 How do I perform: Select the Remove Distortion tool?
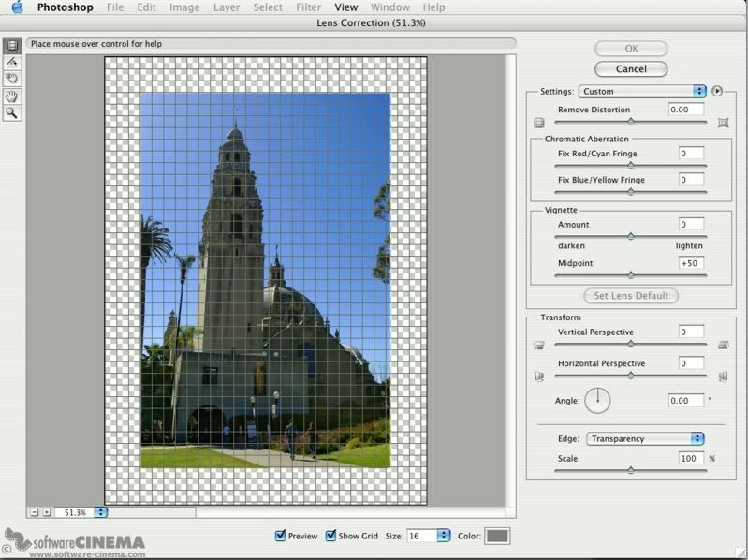coord(12,45)
